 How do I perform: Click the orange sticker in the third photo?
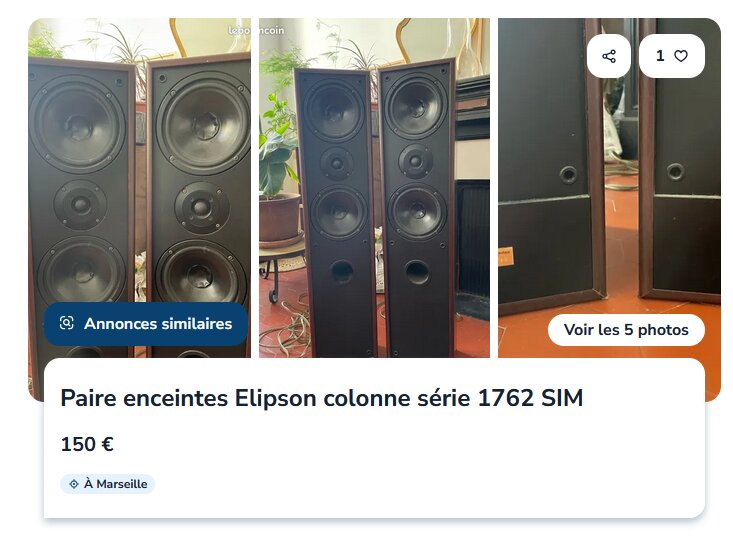(505, 257)
